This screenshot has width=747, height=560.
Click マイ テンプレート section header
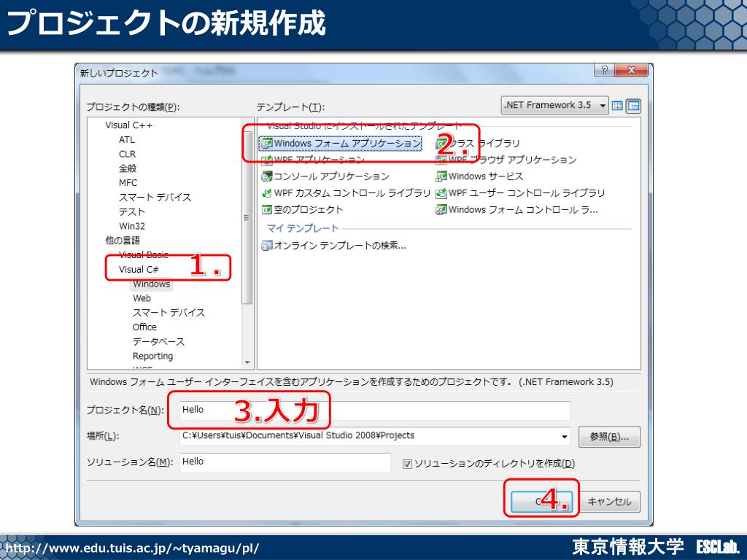pos(303,228)
